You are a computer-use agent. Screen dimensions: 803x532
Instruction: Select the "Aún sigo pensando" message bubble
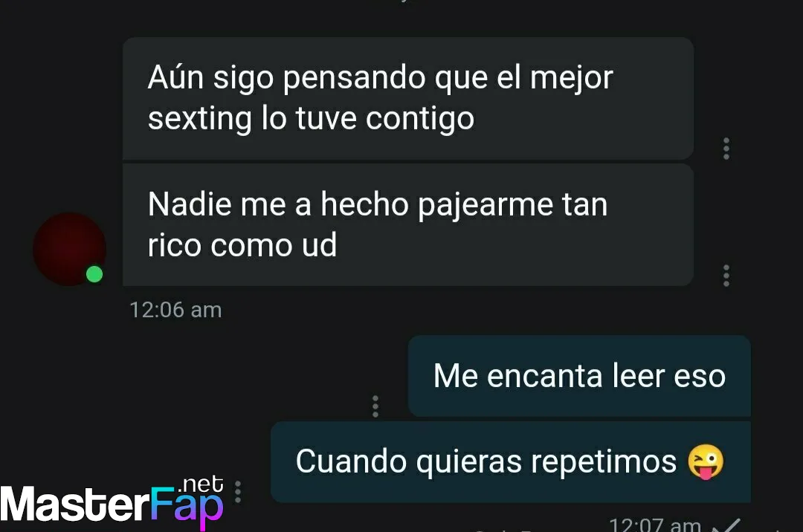408,98
